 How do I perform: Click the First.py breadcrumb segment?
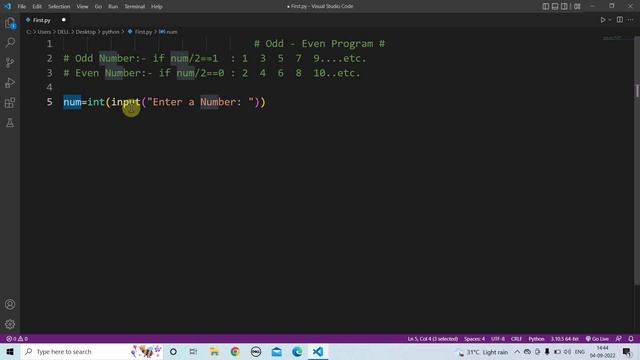pyautogui.click(x=140, y=32)
